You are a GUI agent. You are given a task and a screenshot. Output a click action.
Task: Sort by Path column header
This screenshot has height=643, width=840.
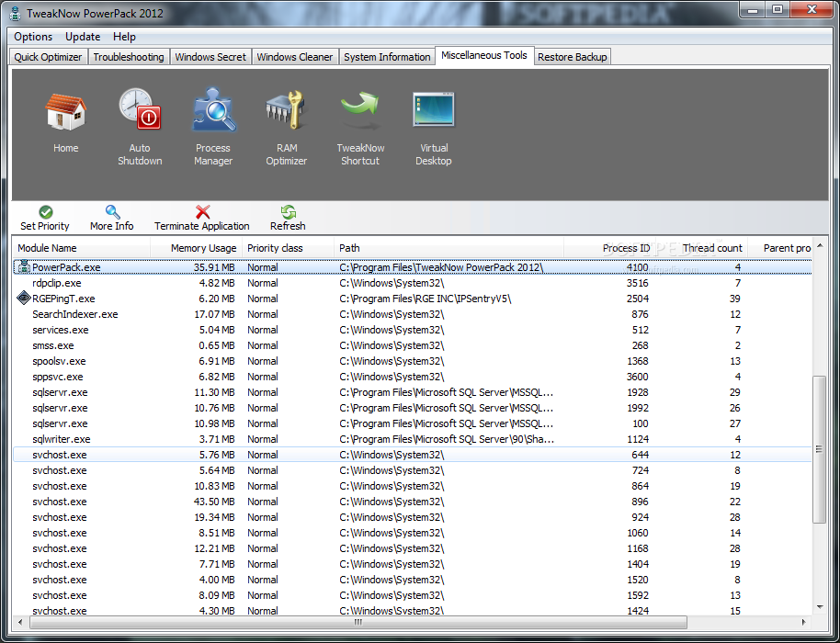(448, 248)
